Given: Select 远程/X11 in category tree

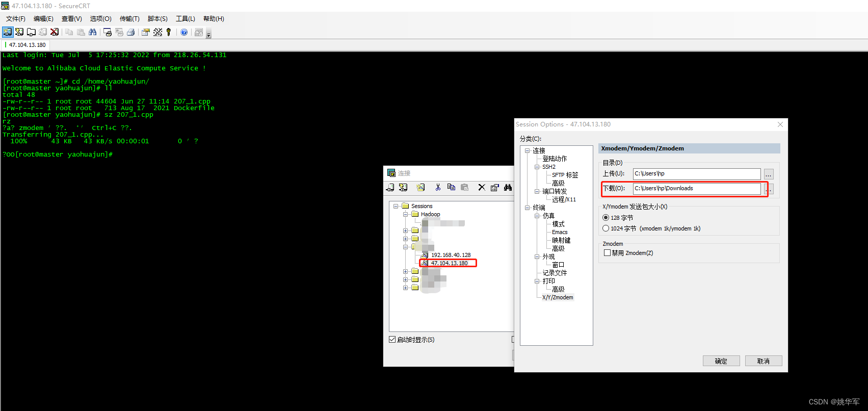Looking at the screenshot, I should click(564, 199).
